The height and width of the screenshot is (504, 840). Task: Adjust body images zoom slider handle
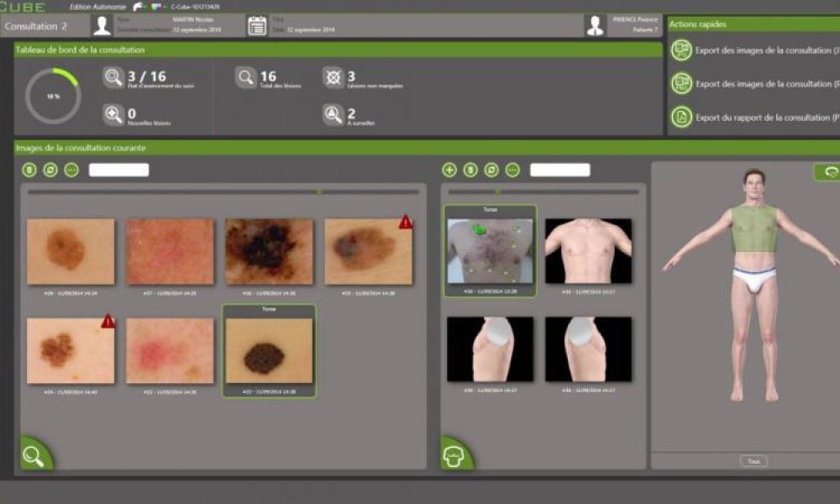tap(498, 192)
